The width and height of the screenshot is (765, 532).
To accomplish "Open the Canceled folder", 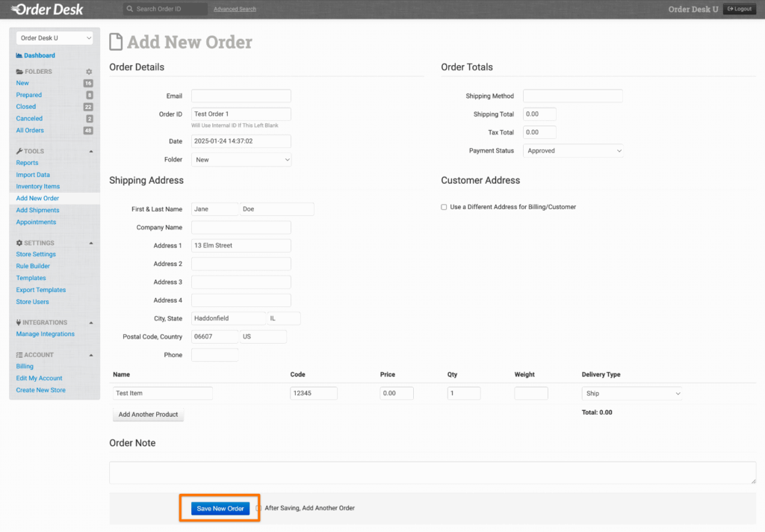I will pos(29,119).
